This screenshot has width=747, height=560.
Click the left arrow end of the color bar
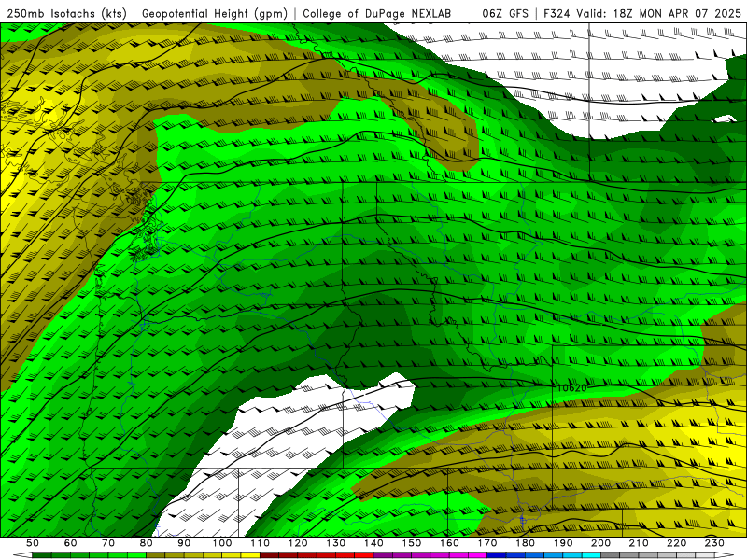tap(22, 555)
